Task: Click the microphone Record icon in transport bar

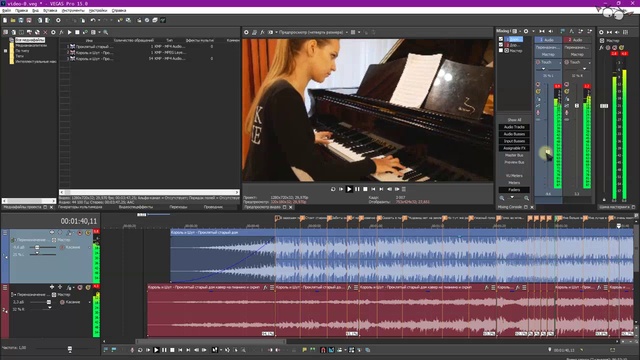Action: pyautogui.click(x=132, y=350)
